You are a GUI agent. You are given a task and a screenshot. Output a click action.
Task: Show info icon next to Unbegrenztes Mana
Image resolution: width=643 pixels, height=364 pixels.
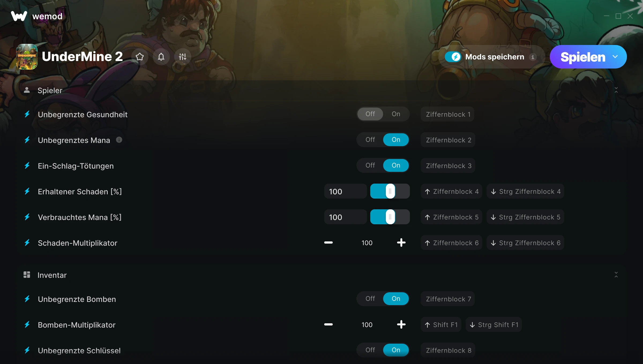coord(119,140)
